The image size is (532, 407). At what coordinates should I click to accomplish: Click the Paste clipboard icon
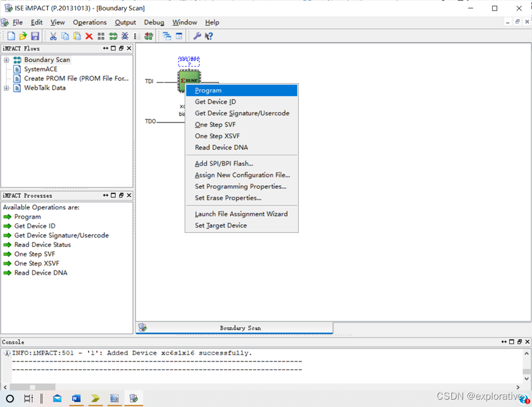tap(77, 36)
